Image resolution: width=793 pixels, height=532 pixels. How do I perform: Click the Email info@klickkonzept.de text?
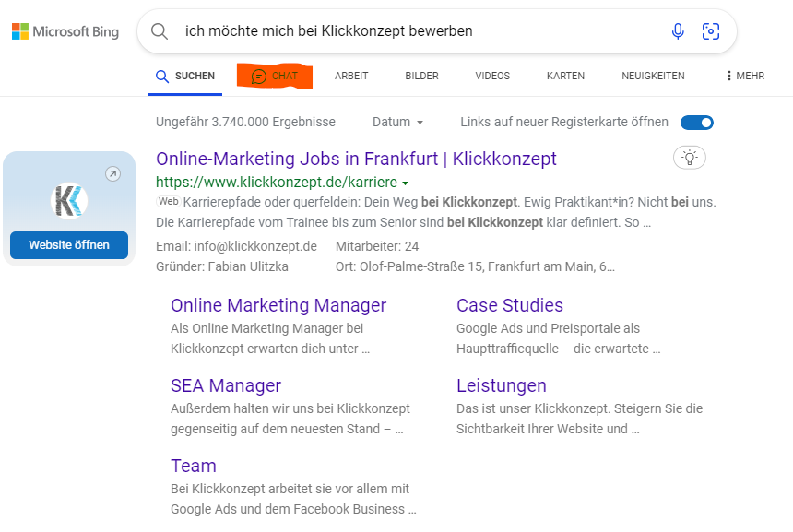pyautogui.click(x=236, y=246)
